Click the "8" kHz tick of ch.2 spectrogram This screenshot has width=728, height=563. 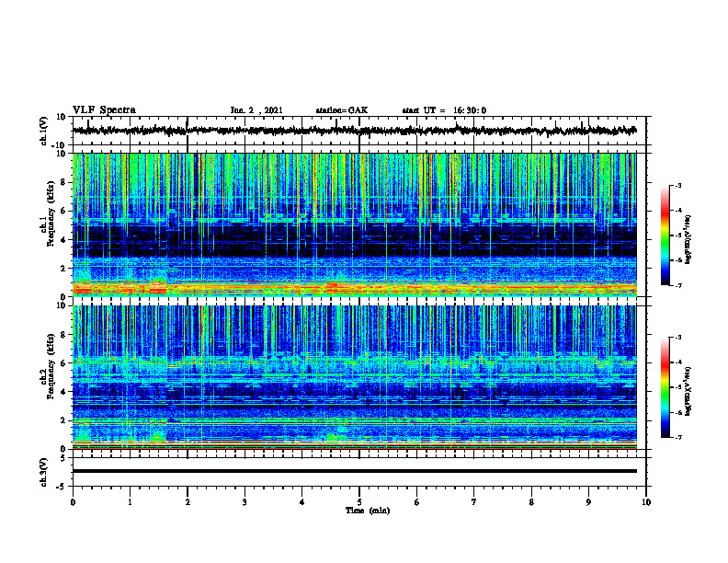click(63, 335)
